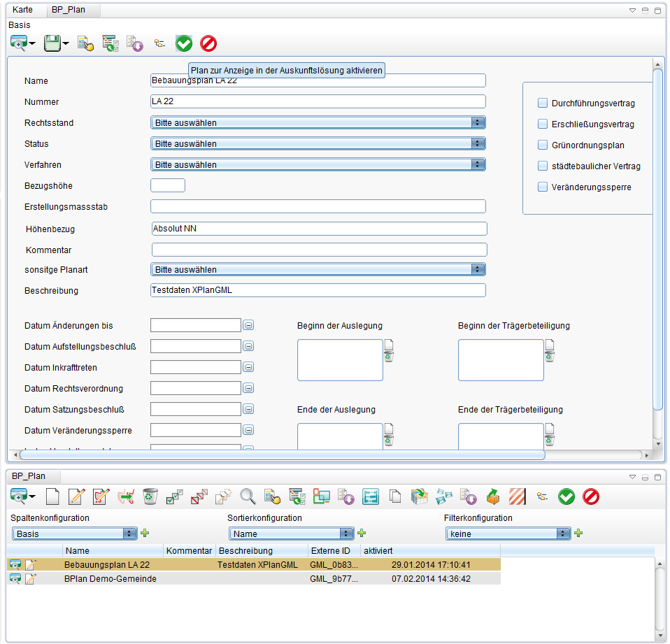Select the BPlan Demo-Gemeinde table row

111,579
